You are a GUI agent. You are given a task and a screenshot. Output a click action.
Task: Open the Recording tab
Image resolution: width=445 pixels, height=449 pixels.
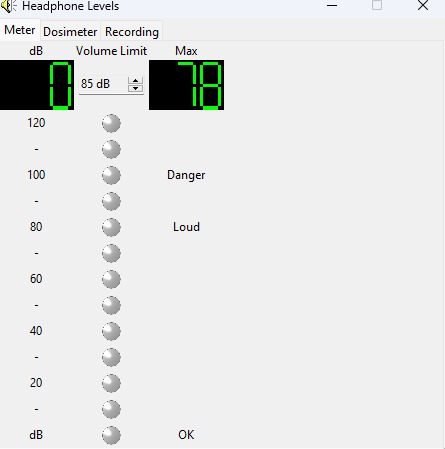pyautogui.click(x=132, y=32)
